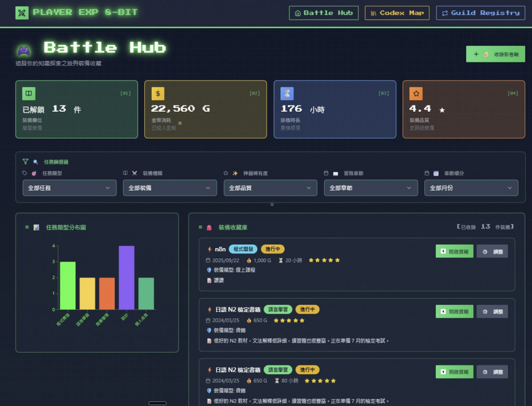Click the hourglass icon beside 80 小時
Screen dimensions: 532x406
click(277, 381)
